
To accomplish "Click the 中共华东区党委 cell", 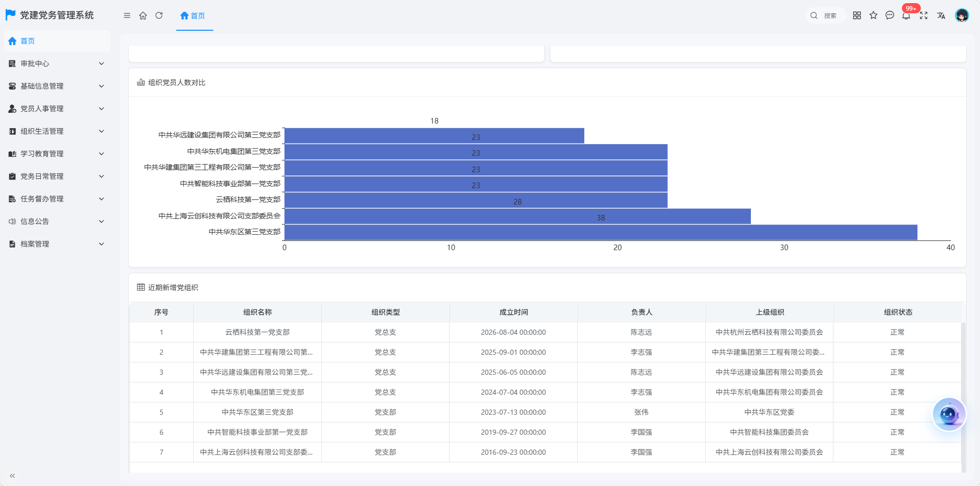I will coord(769,412).
